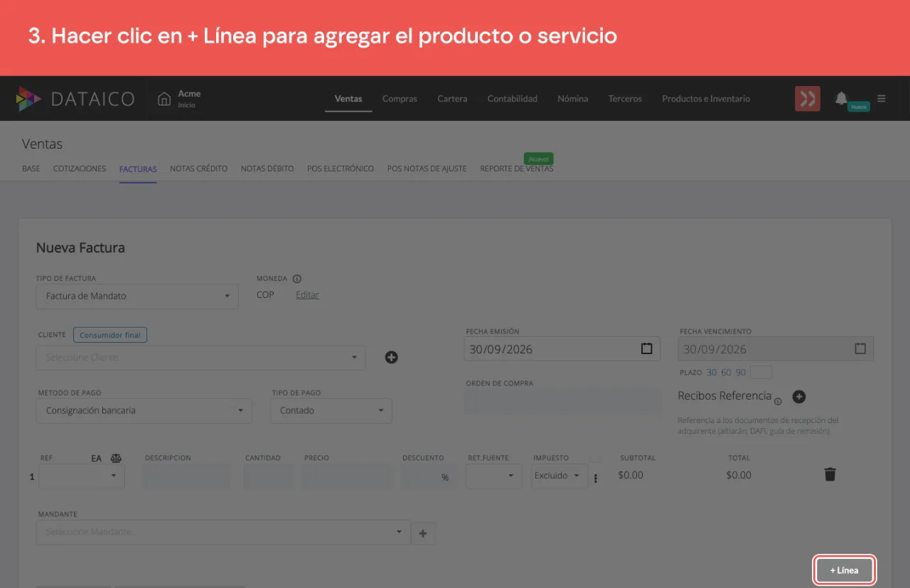Viewport: 910px width, 588px height.
Task: Click the + Línea button
Action: click(x=844, y=570)
